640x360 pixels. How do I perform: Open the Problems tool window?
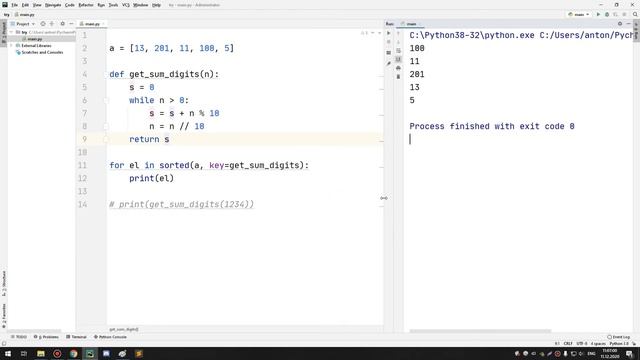point(46,337)
